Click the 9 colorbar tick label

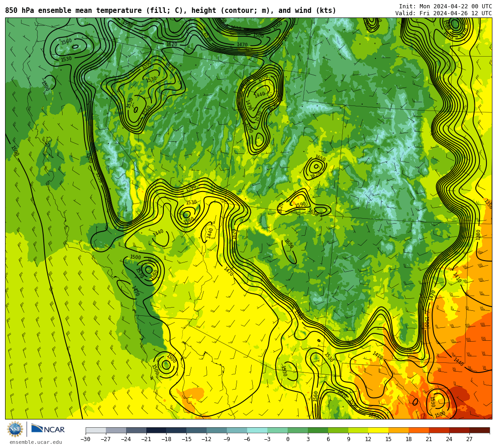pyautogui.click(x=348, y=439)
